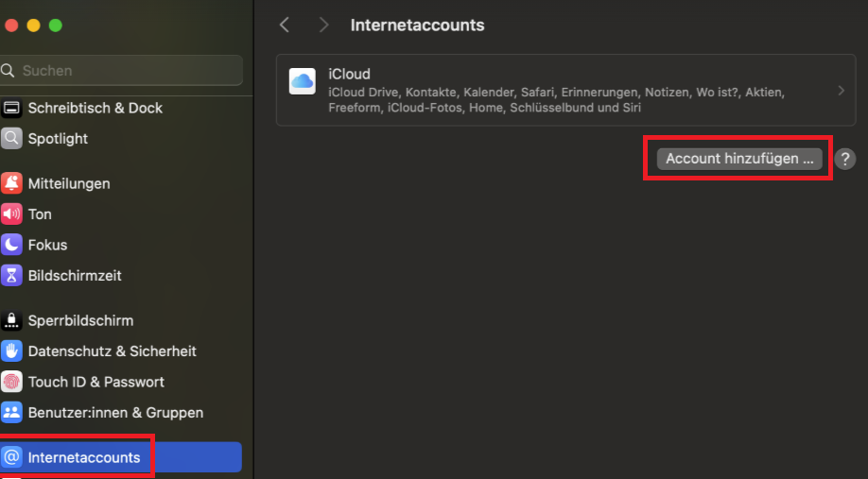Click the Schreibtisch & Dock sidebar icon
The image size is (868, 479).
[11, 108]
